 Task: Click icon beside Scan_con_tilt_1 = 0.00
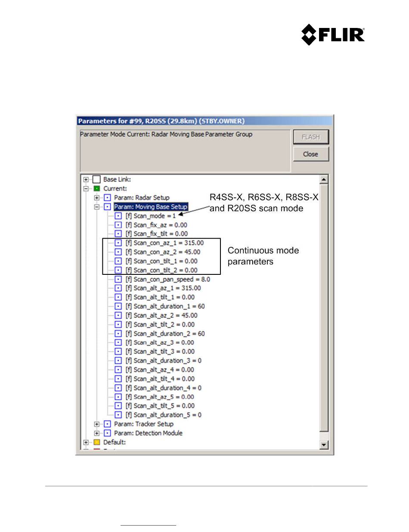pyautogui.click(x=118, y=261)
